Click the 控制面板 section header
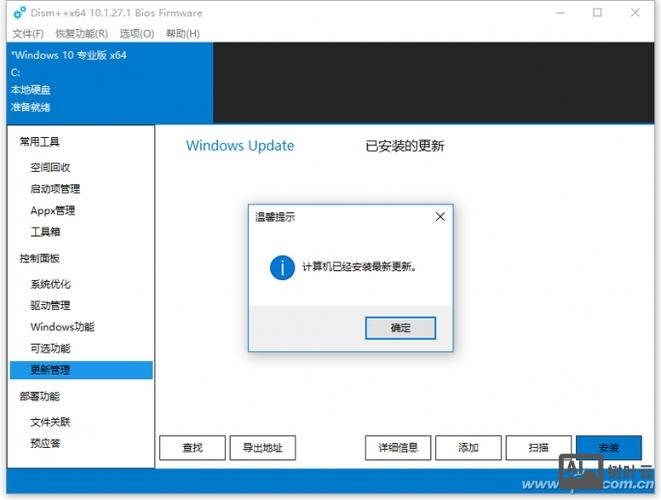 click(40, 258)
